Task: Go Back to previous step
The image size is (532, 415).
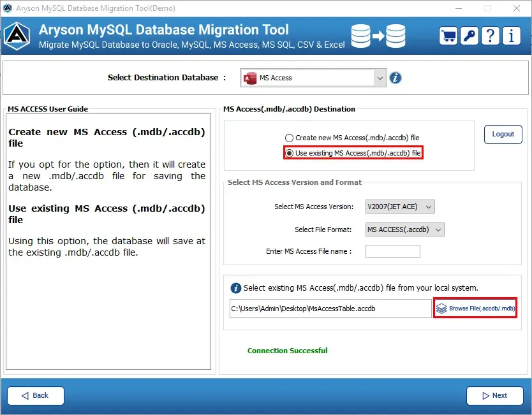Action: [x=36, y=396]
